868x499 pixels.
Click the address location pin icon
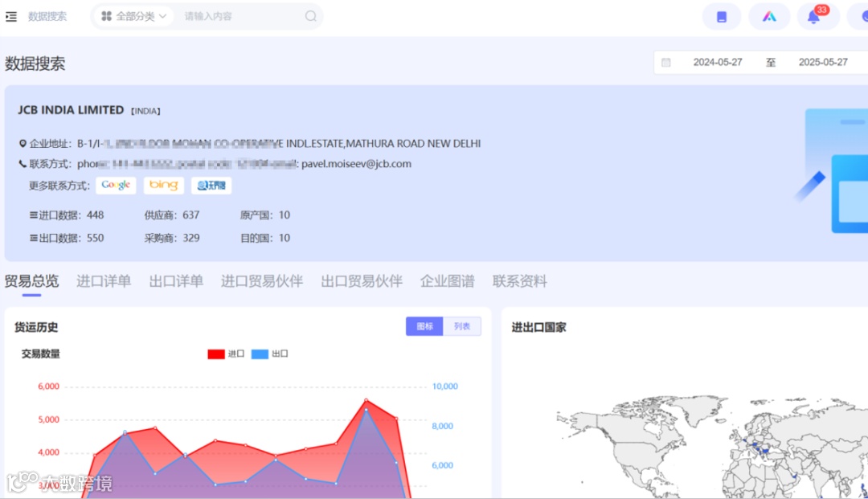click(23, 144)
